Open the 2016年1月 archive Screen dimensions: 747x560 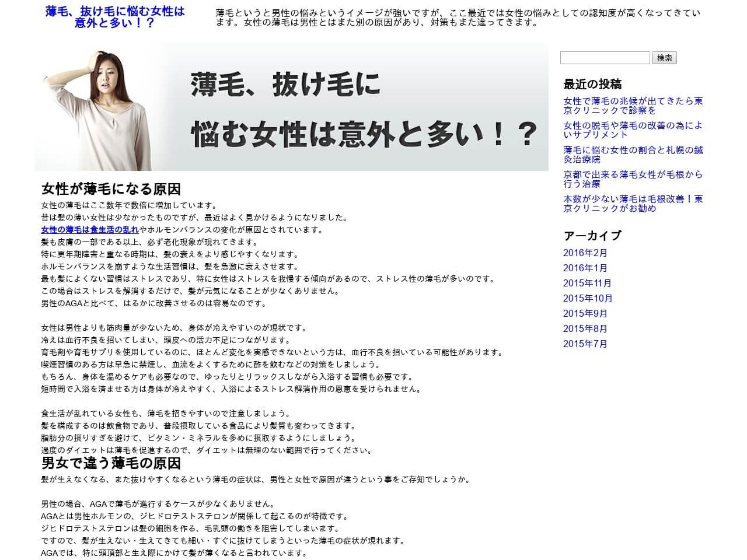tap(585, 268)
